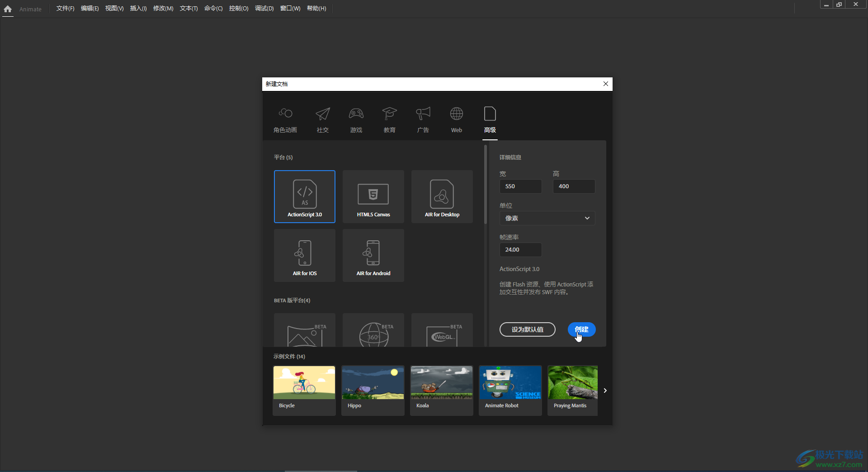Open the 调试(D) menu
The image size is (868, 472).
(264, 9)
